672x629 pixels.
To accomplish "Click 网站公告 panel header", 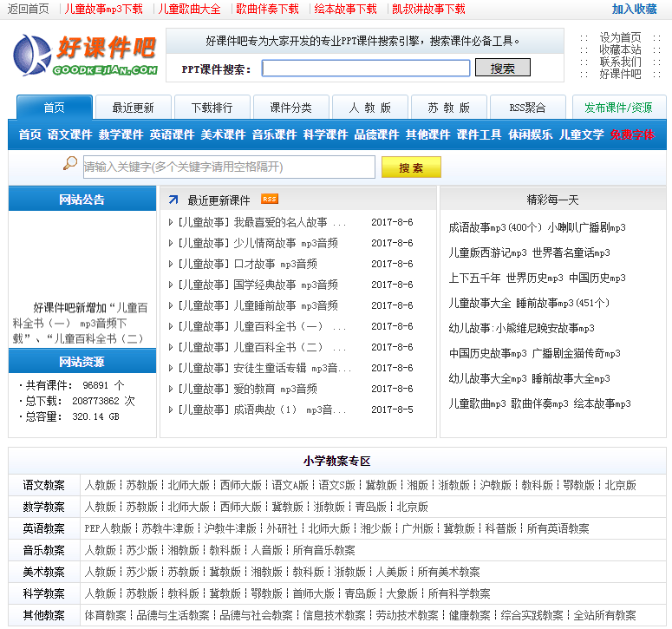I will (x=82, y=199).
